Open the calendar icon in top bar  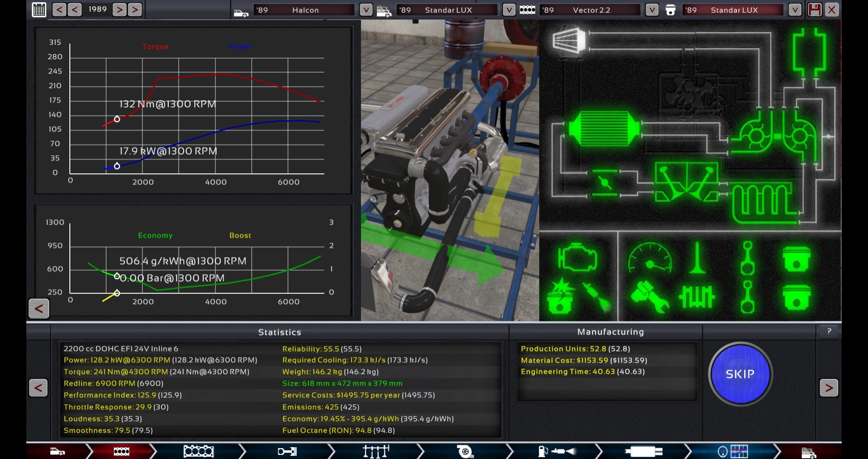(39, 10)
